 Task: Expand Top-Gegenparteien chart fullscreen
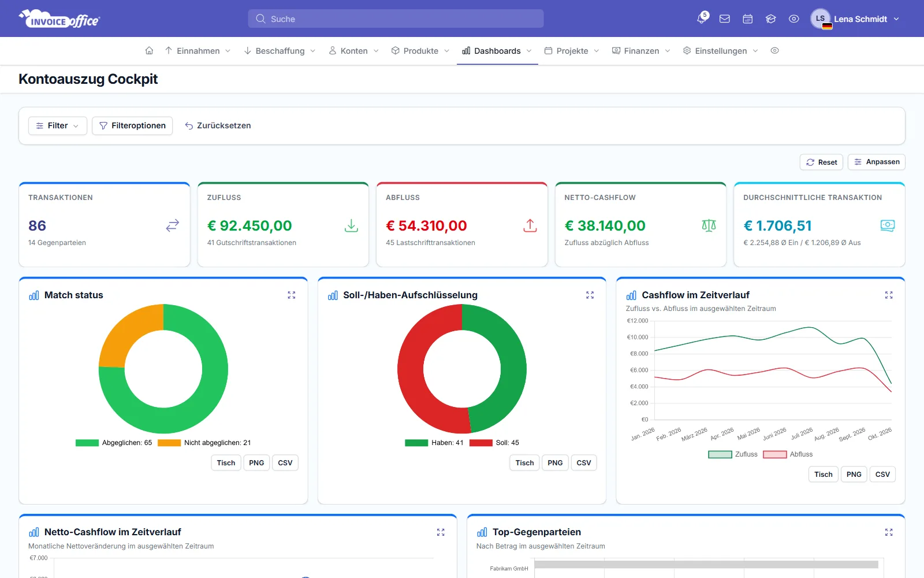(x=889, y=532)
